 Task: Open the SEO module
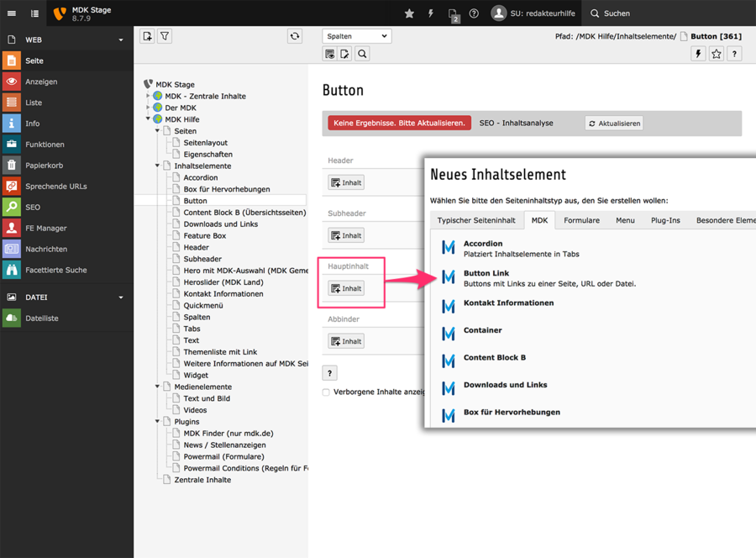coord(67,208)
